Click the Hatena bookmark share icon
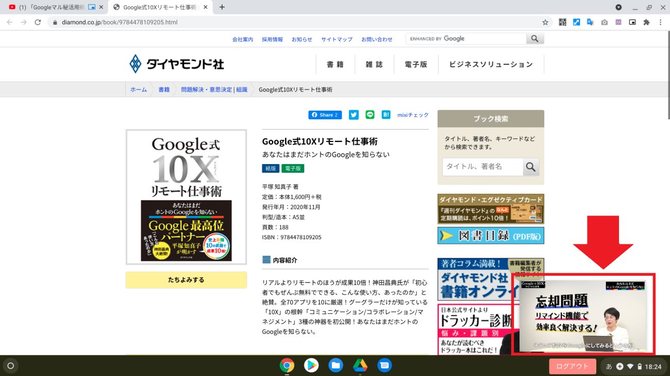This screenshot has height=376, width=670. point(386,115)
